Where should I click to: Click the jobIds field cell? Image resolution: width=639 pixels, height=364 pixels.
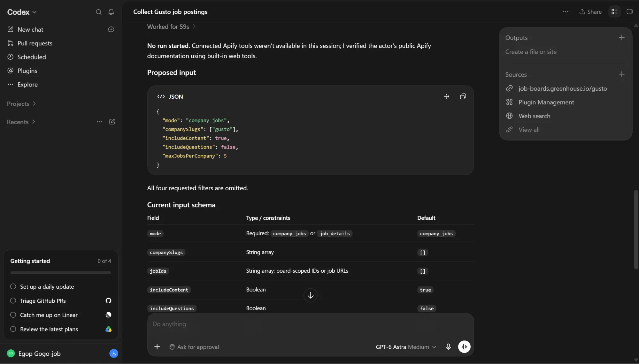pos(158,271)
